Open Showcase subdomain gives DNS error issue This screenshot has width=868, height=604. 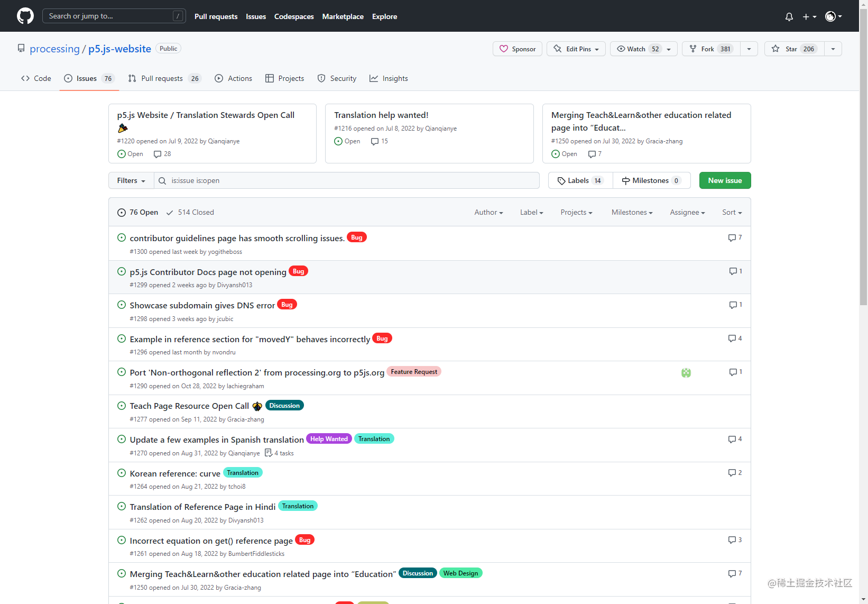click(202, 305)
